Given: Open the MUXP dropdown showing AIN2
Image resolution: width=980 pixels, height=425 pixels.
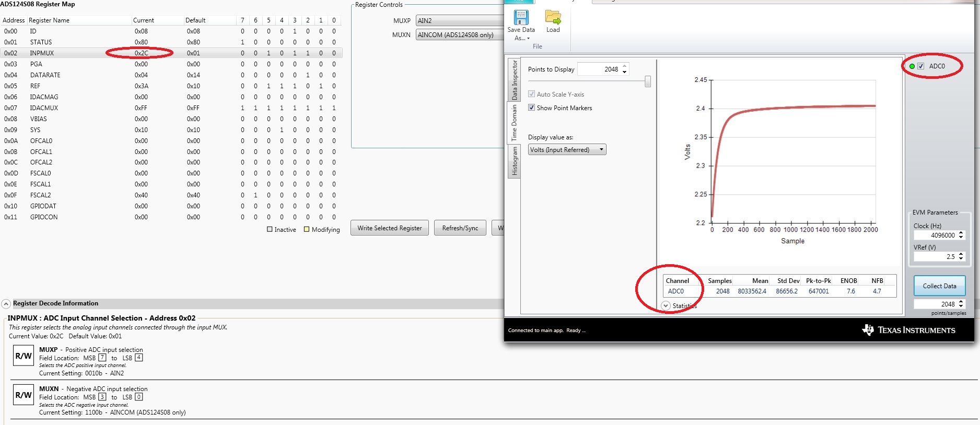Looking at the screenshot, I should click(460, 21).
